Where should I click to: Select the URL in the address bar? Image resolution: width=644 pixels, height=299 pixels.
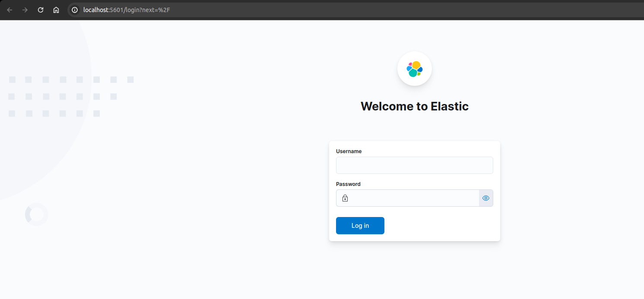[127, 10]
